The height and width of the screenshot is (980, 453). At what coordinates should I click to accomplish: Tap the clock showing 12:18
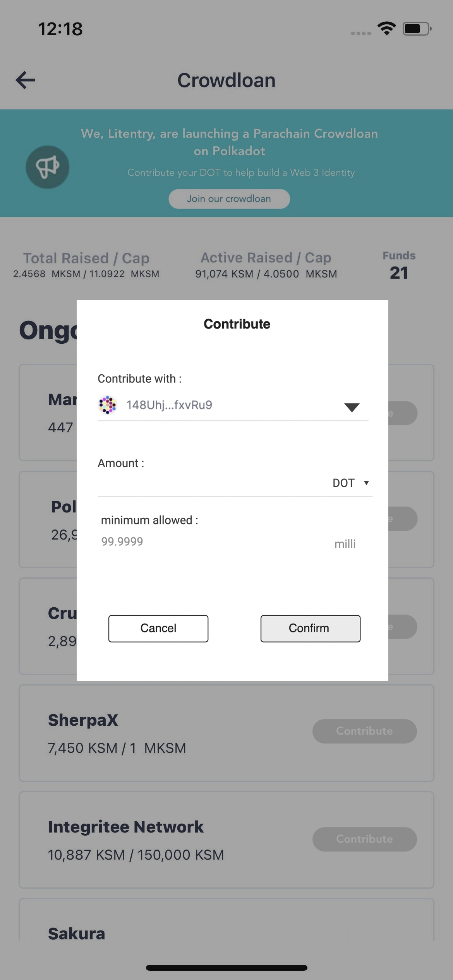(60, 29)
